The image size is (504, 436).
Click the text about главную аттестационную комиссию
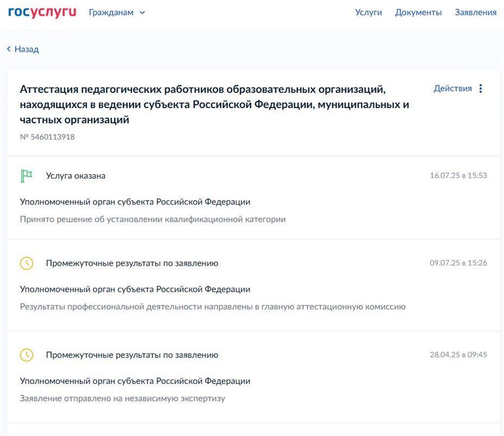pos(213,307)
